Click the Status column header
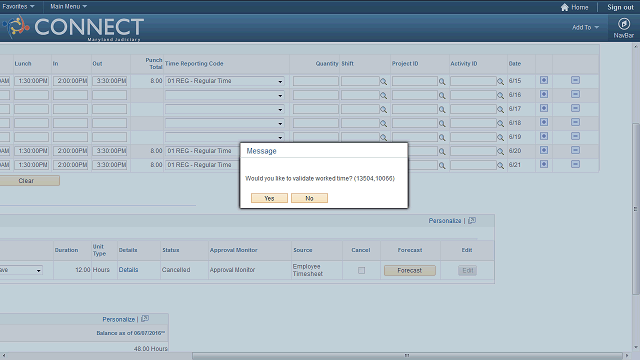The image size is (640, 360). coord(171,250)
